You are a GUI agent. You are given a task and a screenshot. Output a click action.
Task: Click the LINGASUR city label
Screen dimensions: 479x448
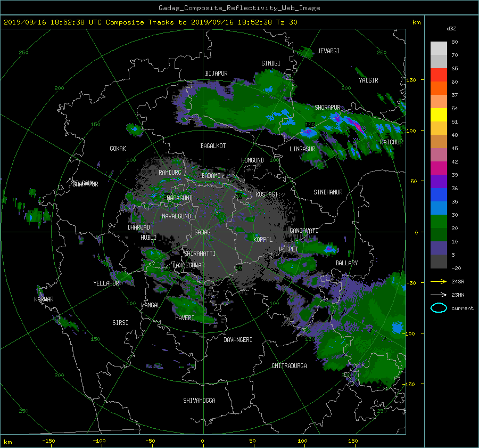coord(302,149)
